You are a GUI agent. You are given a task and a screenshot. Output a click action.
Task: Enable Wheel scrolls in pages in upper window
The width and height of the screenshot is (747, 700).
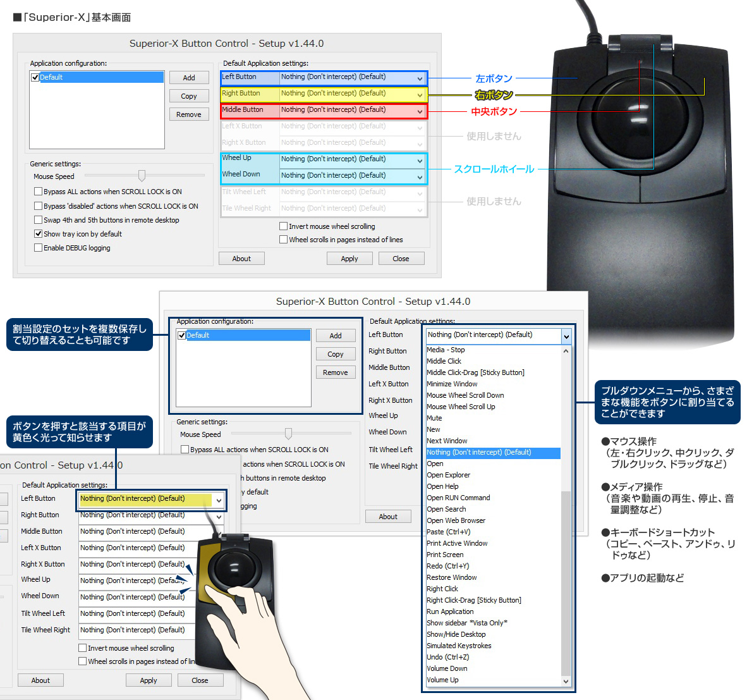284,239
